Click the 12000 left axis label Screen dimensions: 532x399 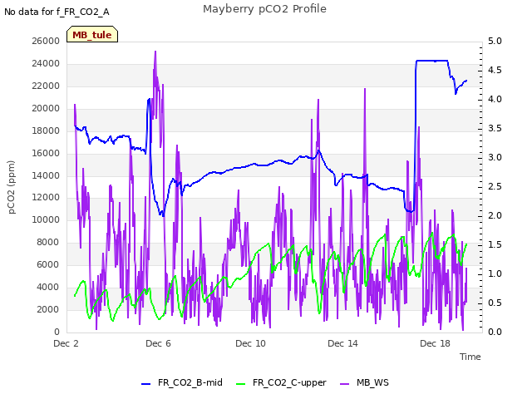point(46,198)
